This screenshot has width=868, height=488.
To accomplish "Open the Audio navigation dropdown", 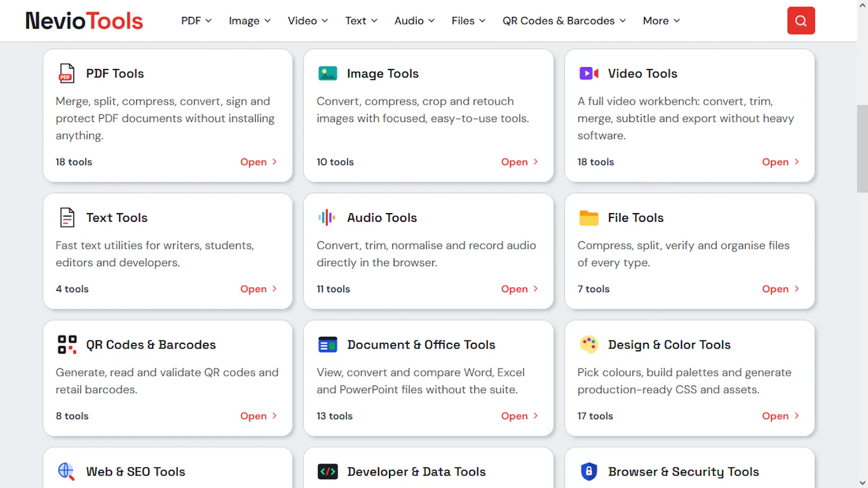I will pos(414,21).
